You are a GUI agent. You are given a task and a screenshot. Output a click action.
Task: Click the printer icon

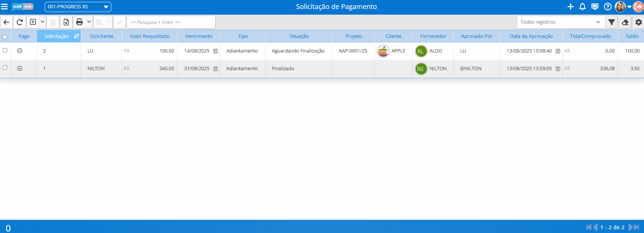click(x=79, y=22)
